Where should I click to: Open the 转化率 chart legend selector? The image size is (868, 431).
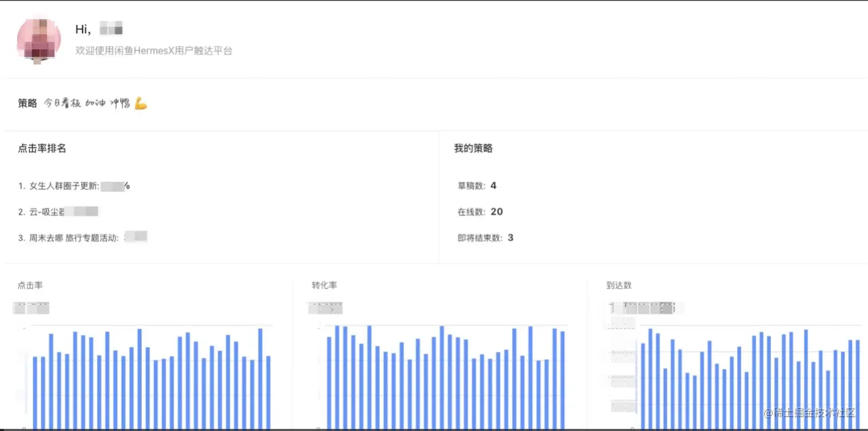click(325, 308)
